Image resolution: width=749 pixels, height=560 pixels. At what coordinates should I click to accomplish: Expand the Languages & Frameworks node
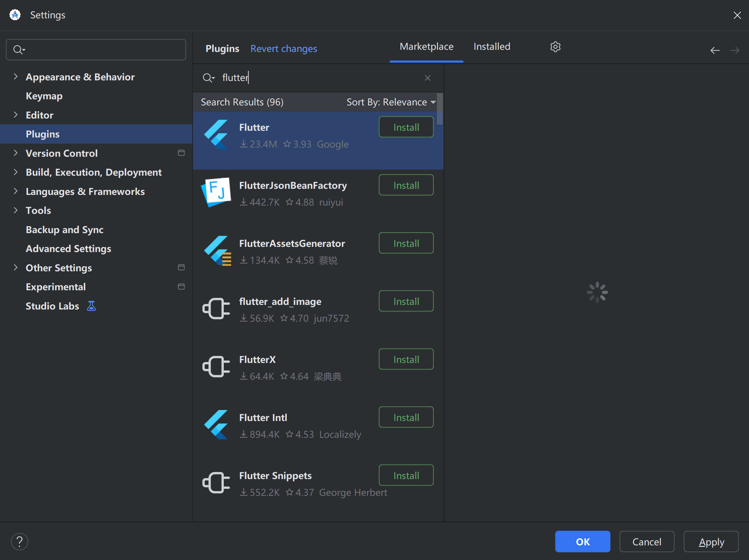pyautogui.click(x=16, y=191)
